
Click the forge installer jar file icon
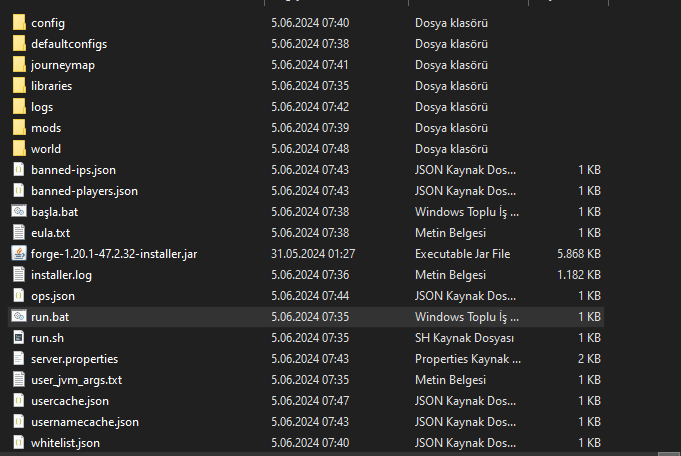(x=19, y=254)
